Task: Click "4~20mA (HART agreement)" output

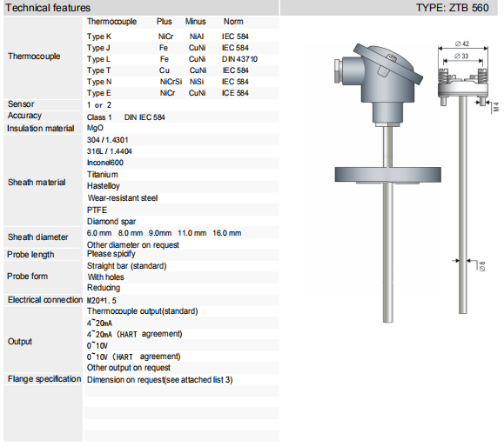Action: [x=134, y=334]
